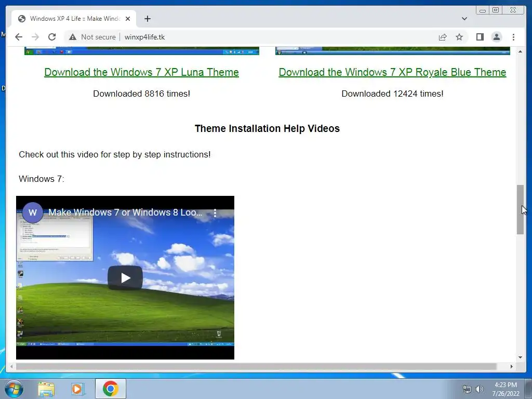
Task: Open the video's three-dot options menu
Action: 215,212
